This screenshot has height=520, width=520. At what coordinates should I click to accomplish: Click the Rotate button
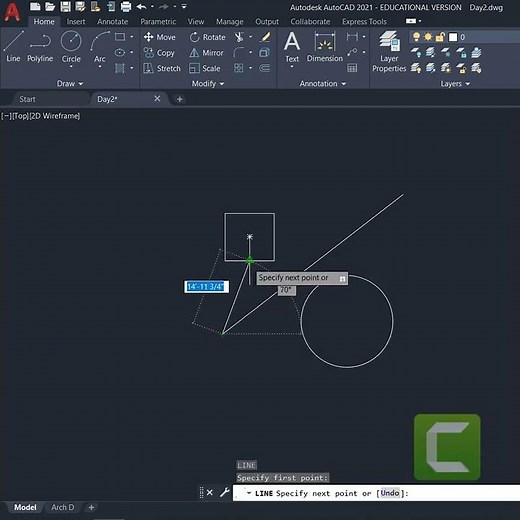tap(208, 37)
